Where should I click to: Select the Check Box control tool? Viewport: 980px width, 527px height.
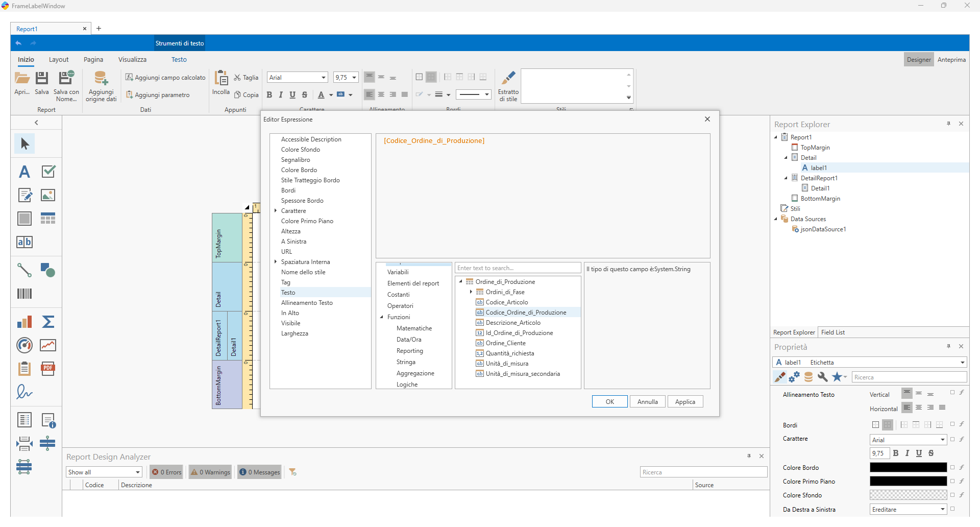tap(48, 172)
